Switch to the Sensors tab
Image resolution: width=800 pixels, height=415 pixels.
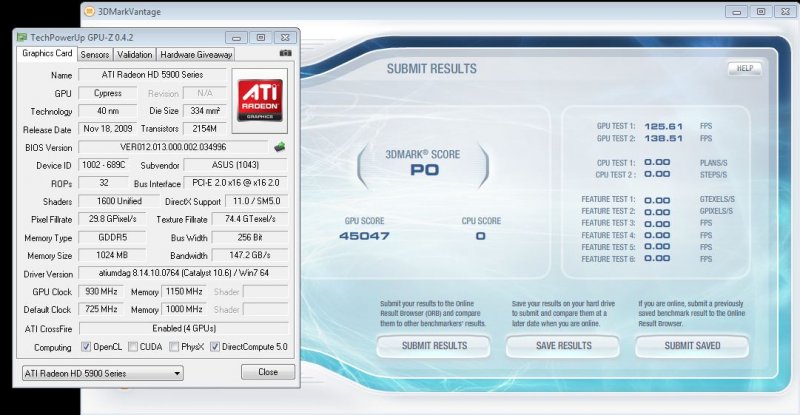[95, 55]
